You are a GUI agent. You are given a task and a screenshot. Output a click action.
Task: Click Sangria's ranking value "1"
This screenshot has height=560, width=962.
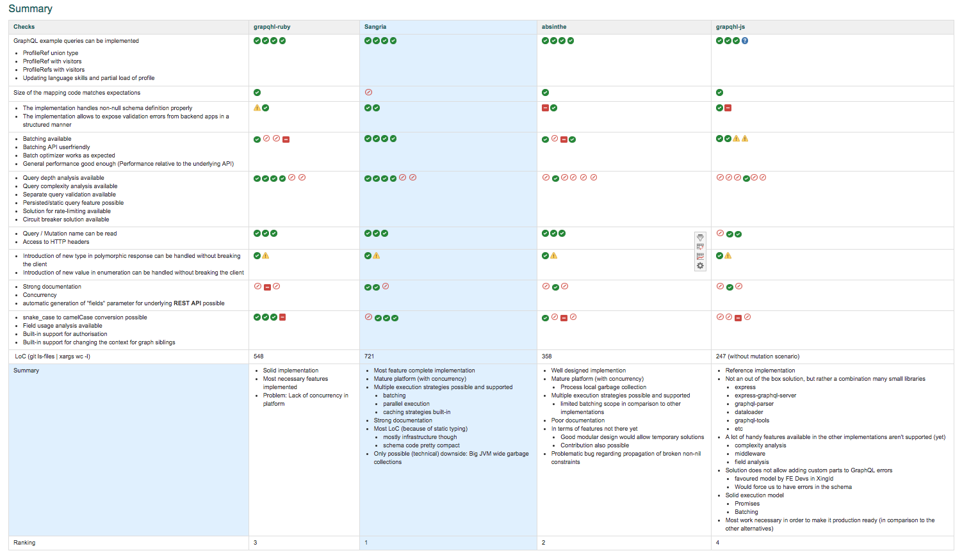(x=366, y=543)
